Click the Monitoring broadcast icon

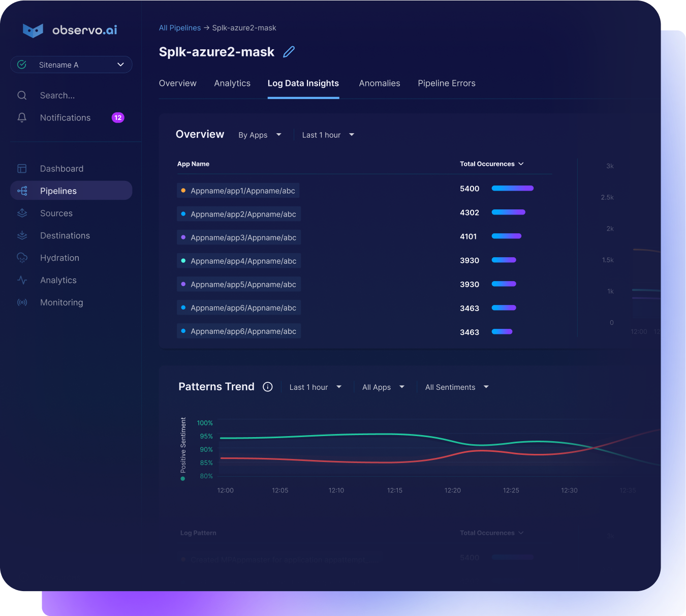tap(22, 302)
